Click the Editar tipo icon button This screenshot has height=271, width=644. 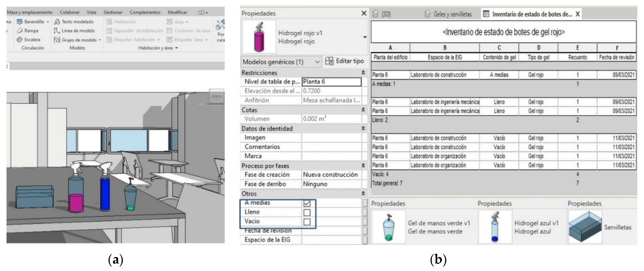(329, 61)
